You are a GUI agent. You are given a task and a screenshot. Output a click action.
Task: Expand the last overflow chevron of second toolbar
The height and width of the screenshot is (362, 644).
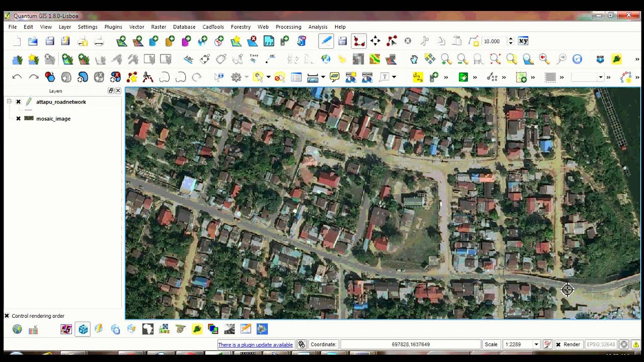[637, 60]
